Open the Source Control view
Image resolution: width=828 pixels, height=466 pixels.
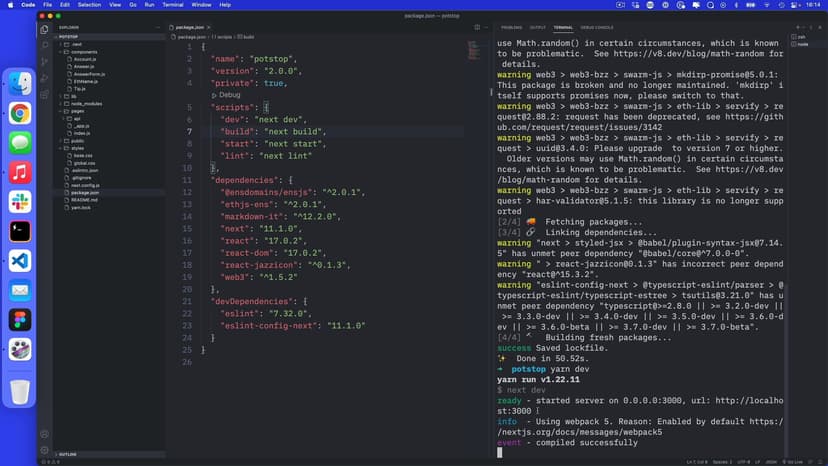[45, 61]
